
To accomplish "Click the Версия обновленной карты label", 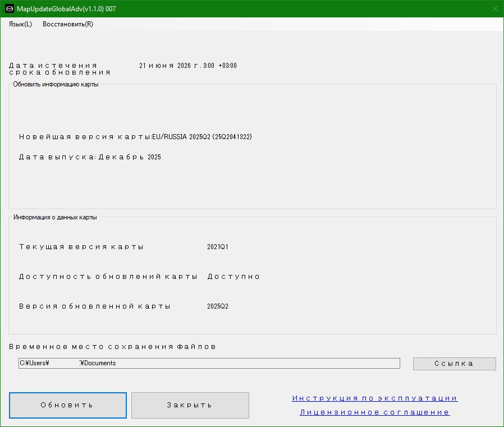I will [95, 306].
